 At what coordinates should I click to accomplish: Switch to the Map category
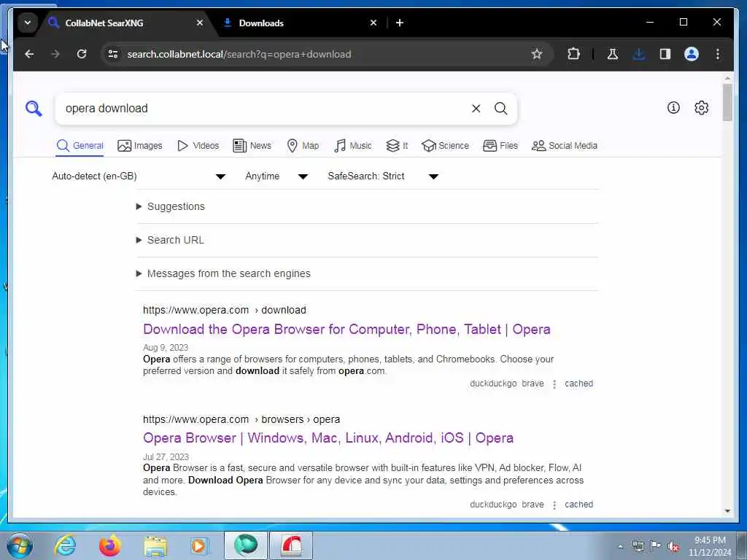pyautogui.click(x=303, y=146)
